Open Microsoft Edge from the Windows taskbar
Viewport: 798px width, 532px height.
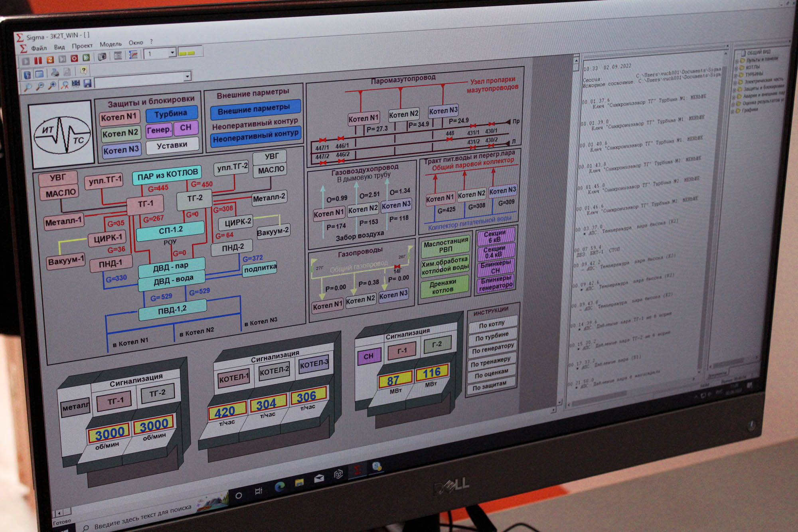(280, 486)
